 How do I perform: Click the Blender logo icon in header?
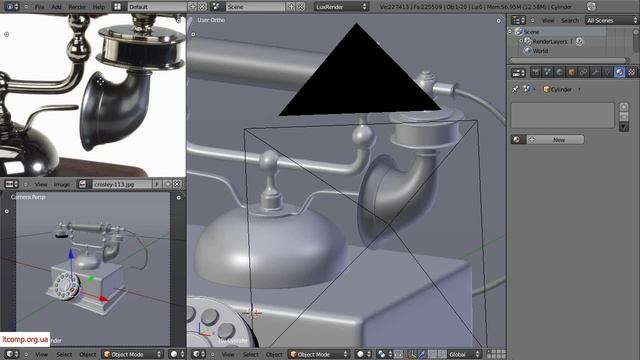point(591,7)
